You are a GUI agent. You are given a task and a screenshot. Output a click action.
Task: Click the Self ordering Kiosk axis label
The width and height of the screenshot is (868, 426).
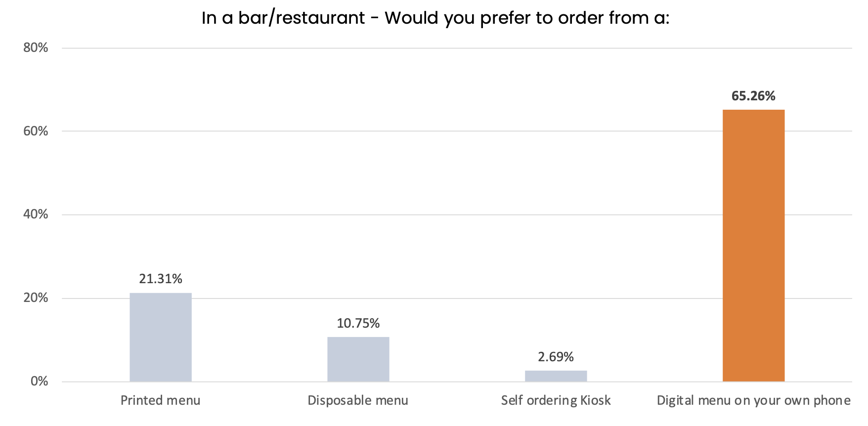click(556, 400)
